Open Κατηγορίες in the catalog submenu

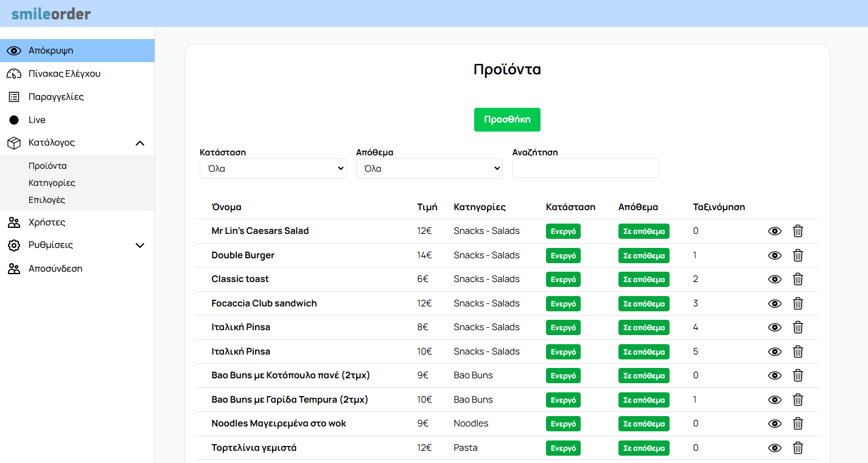[52, 183]
